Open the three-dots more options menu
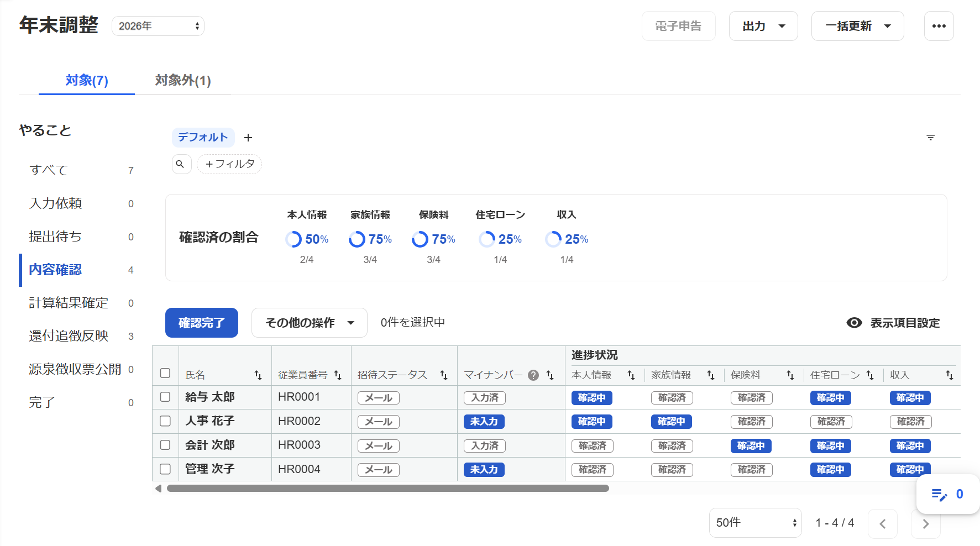 tap(939, 26)
